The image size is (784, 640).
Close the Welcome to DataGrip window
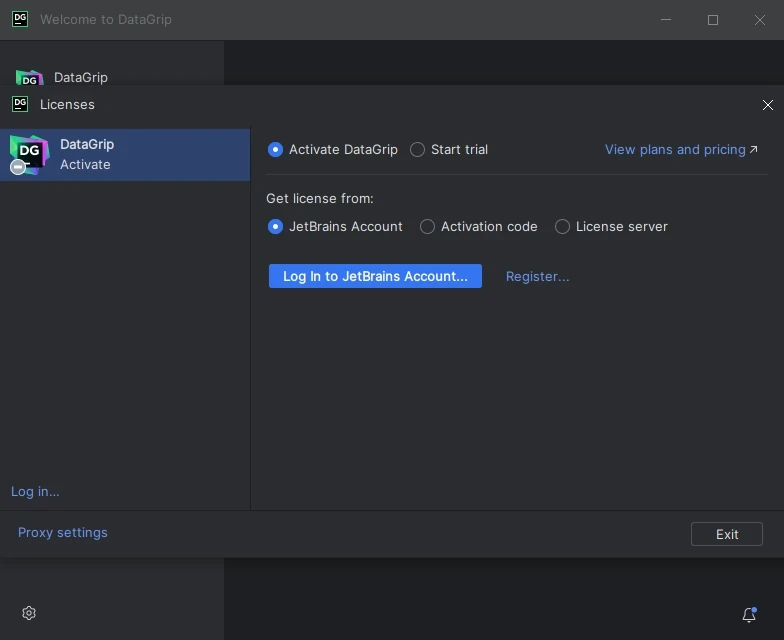point(759,20)
